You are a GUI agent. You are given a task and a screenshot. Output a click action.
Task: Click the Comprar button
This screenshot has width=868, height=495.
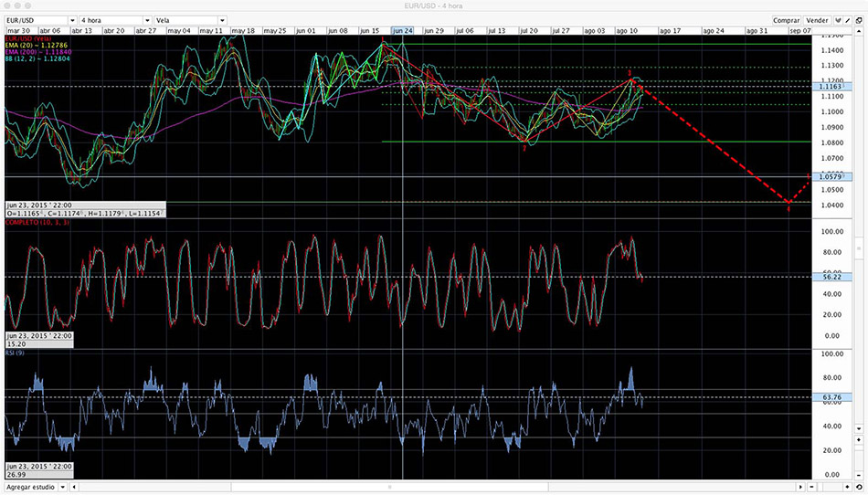click(786, 19)
